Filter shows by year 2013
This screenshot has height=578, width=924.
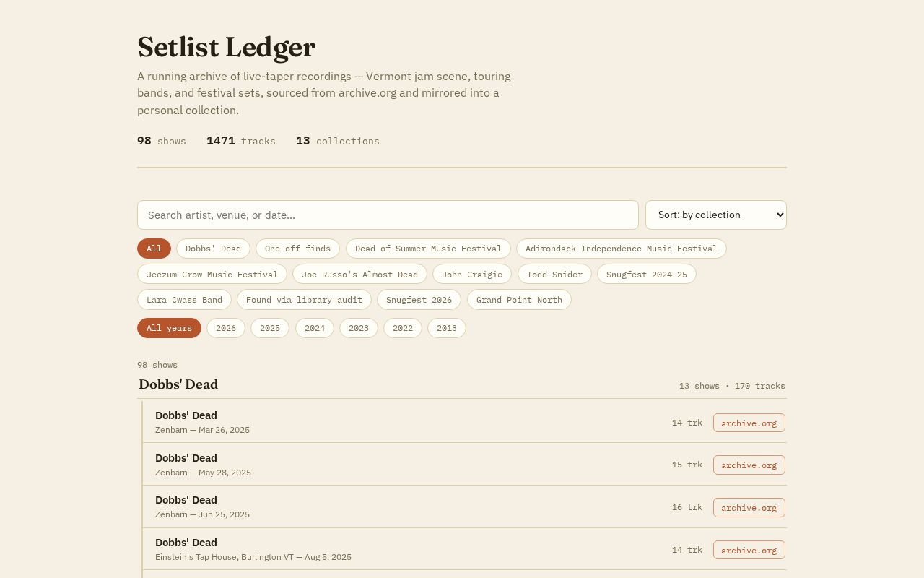pyautogui.click(x=447, y=328)
